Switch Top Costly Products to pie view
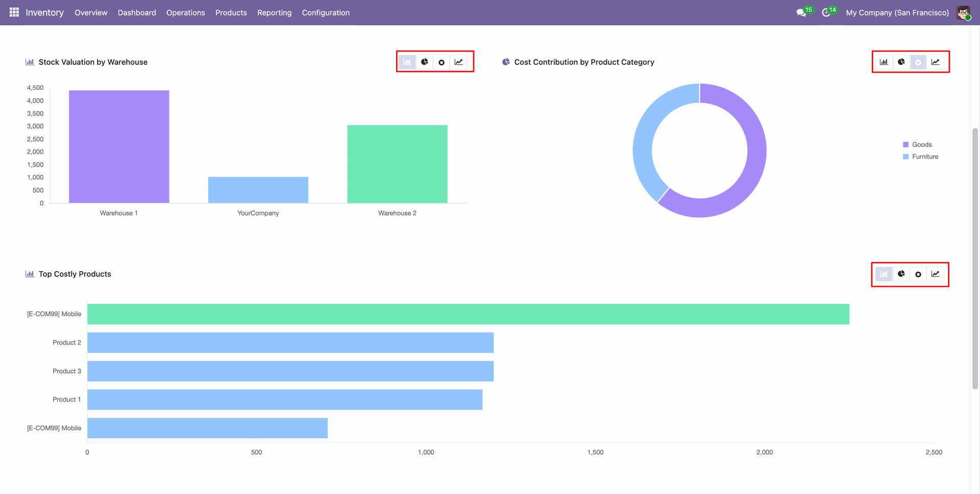The width and height of the screenshot is (980, 494). click(x=901, y=274)
